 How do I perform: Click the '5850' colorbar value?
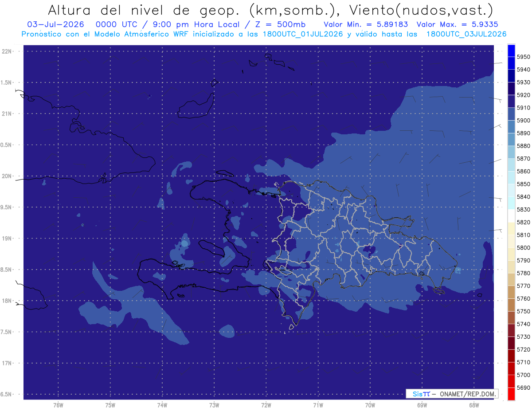(524, 184)
